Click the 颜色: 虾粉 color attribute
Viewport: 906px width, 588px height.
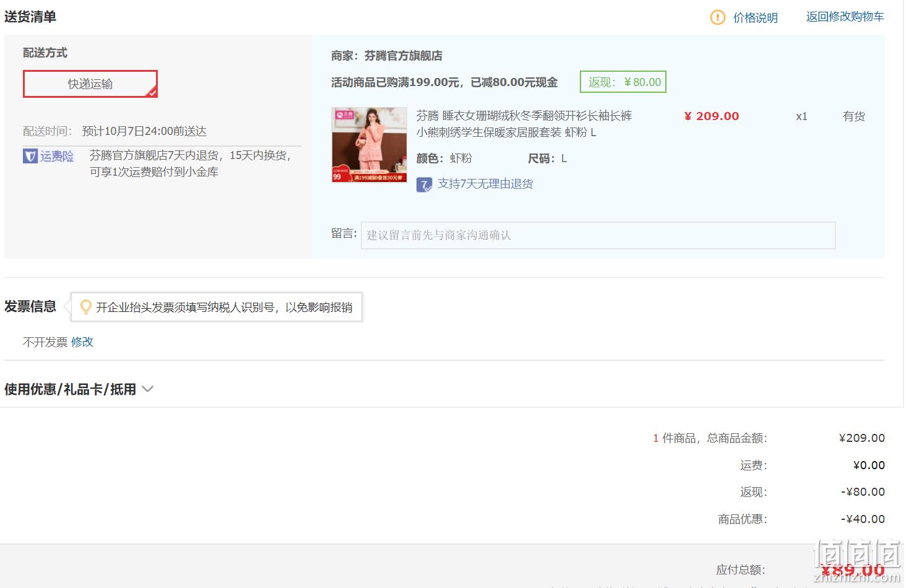[444, 158]
